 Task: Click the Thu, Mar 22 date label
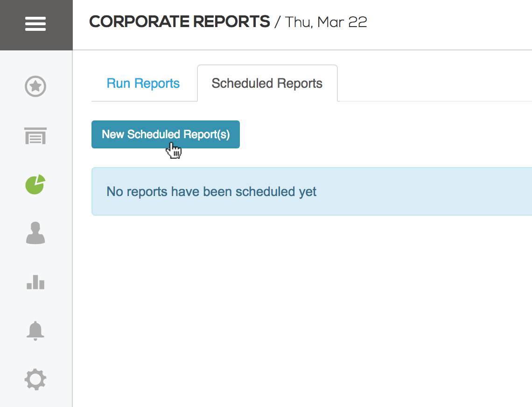pos(326,22)
